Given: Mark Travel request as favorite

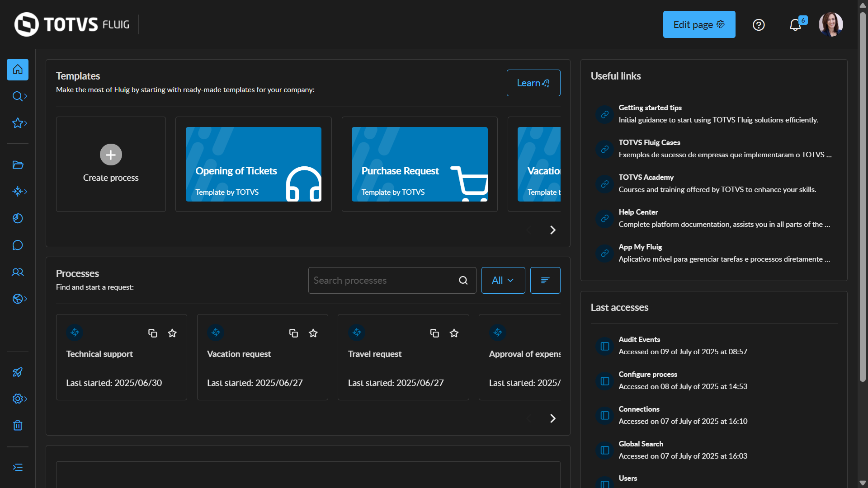Looking at the screenshot, I should (454, 333).
